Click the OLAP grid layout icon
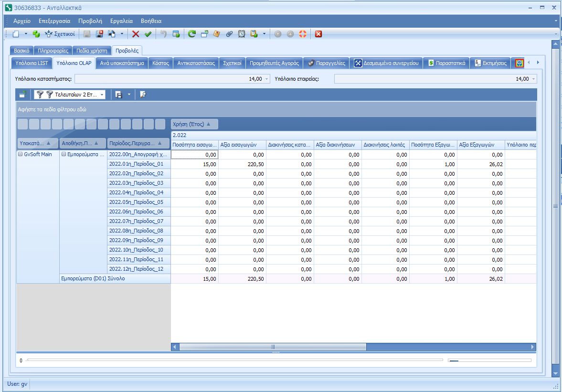562x392 pixels. pos(22,95)
